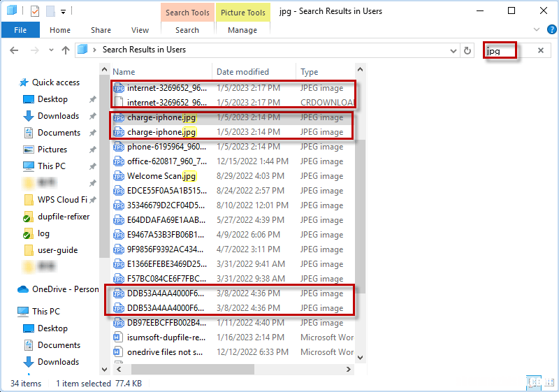
Task: Select the 35346679D2CF04D5 image file
Action: click(x=233, y=205)
